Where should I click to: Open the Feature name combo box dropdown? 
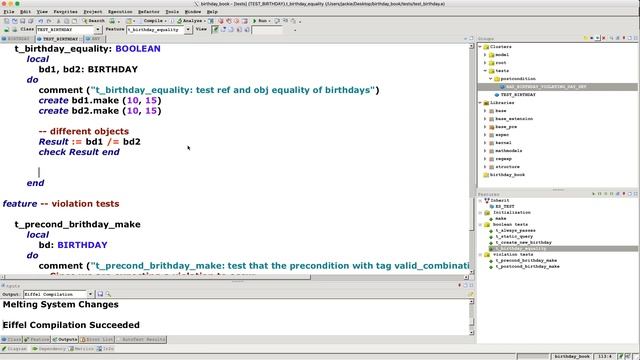tap(188, 29)
